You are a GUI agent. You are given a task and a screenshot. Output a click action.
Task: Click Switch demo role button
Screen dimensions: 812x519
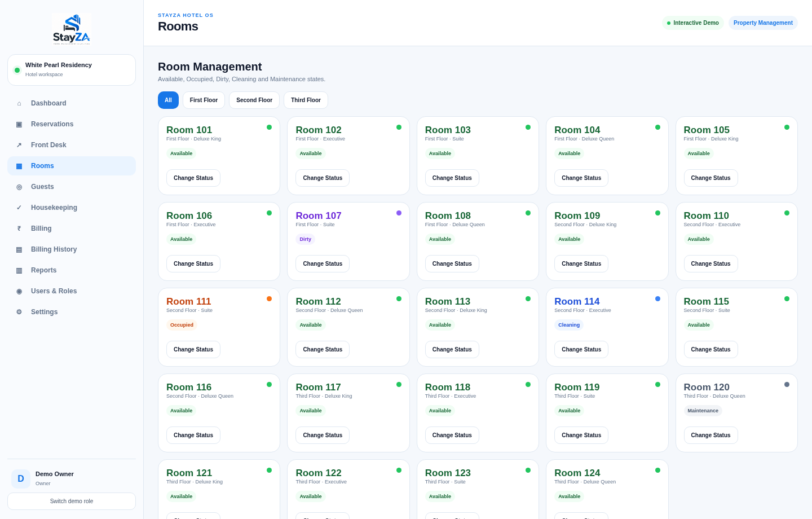pos(72,501)
